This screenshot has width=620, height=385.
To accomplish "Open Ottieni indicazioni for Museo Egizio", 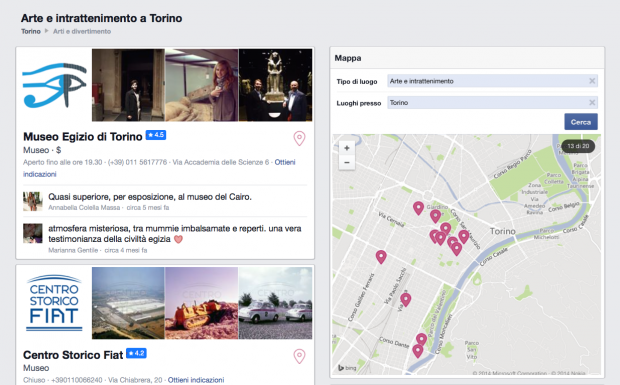I will (x=285, y=162).
